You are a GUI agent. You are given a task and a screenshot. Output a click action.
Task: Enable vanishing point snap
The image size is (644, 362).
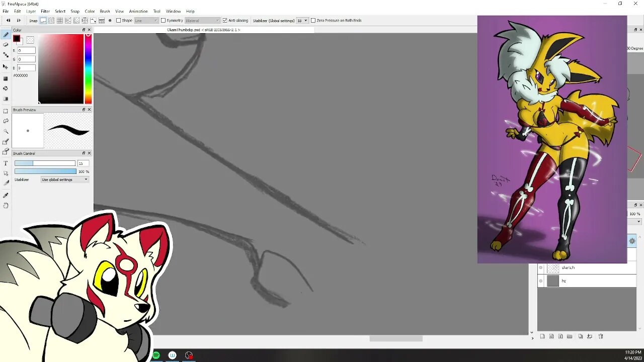coord(68,21)
